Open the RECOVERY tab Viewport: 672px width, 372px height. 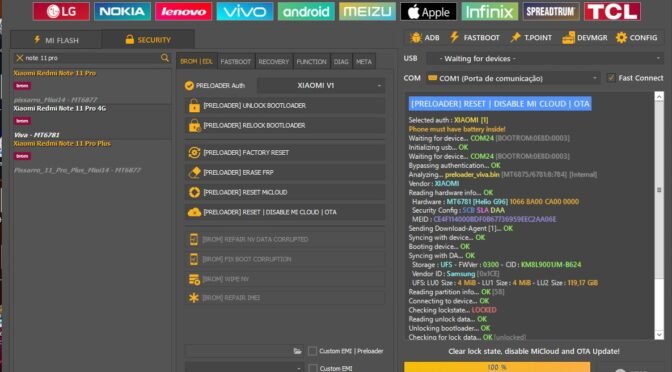coord(273,62)
